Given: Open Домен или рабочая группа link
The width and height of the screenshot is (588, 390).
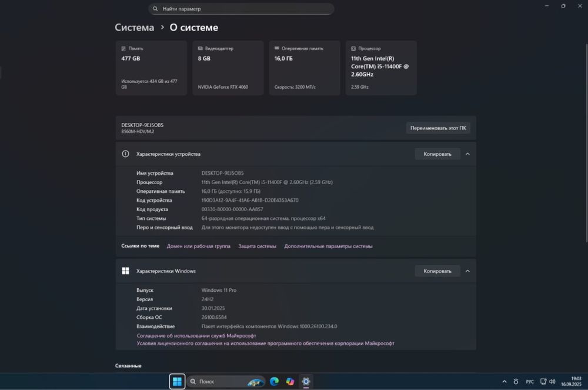Looking at the screenshot, I should coord(198,246).
